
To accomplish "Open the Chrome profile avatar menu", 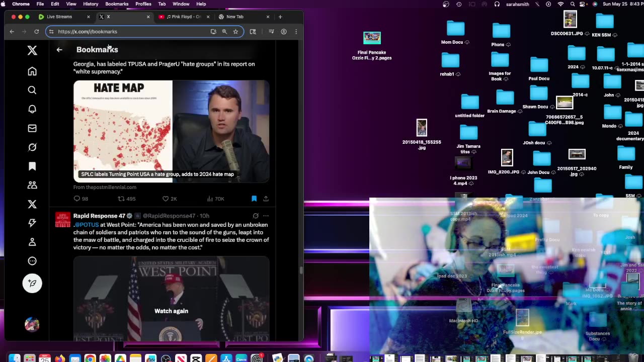I will click(x=284, y=32).
